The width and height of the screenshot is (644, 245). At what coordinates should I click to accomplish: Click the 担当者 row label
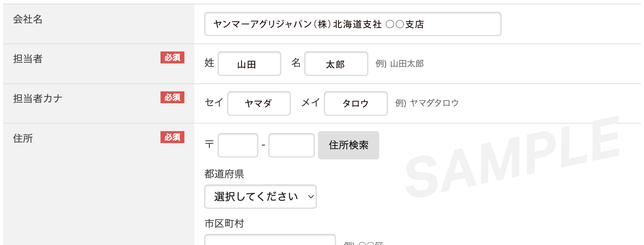(27, 59)
